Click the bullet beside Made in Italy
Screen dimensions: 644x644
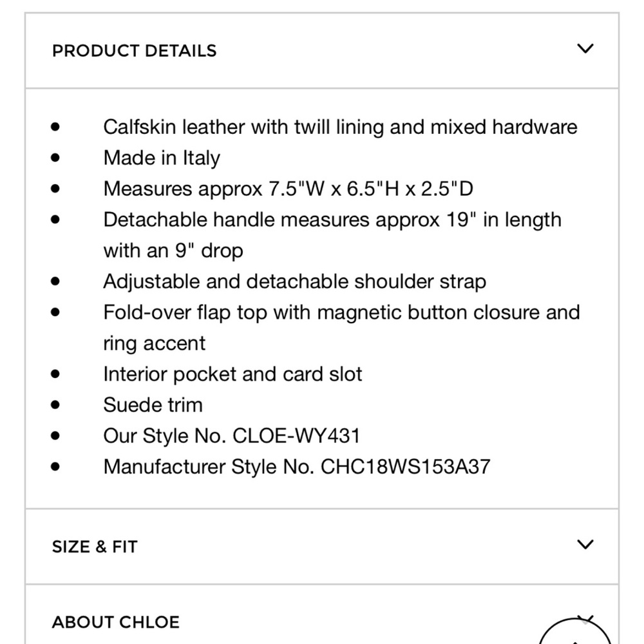(x=55, y=158)
